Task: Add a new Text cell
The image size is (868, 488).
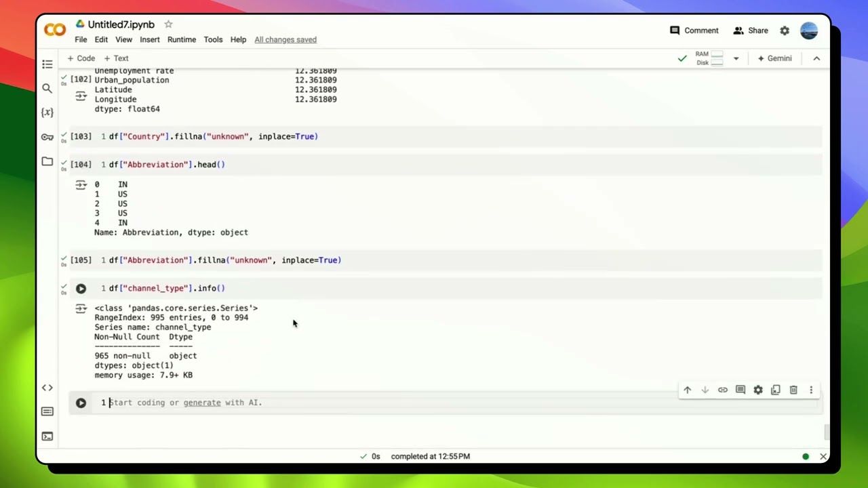Action: [116, 58]
